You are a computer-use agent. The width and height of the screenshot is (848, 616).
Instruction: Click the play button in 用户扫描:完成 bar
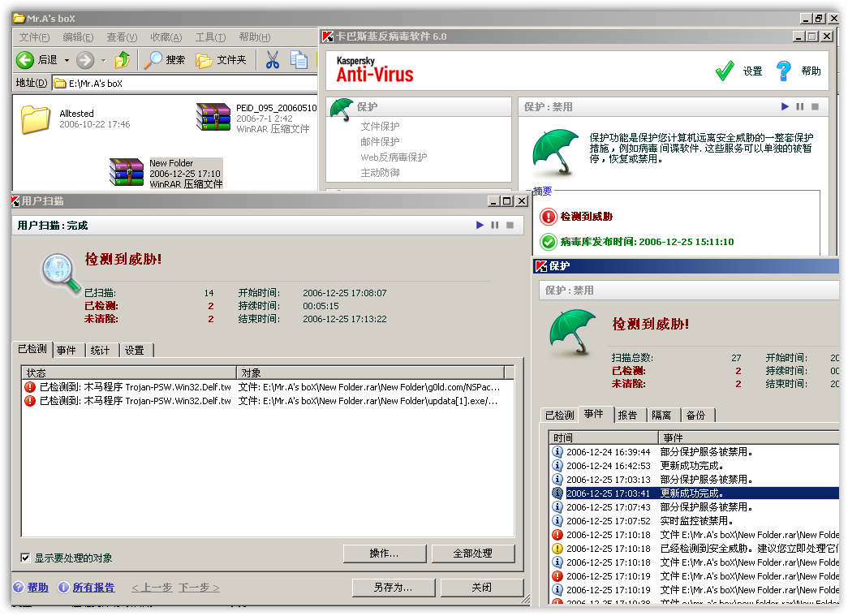(x=480, y=225)
